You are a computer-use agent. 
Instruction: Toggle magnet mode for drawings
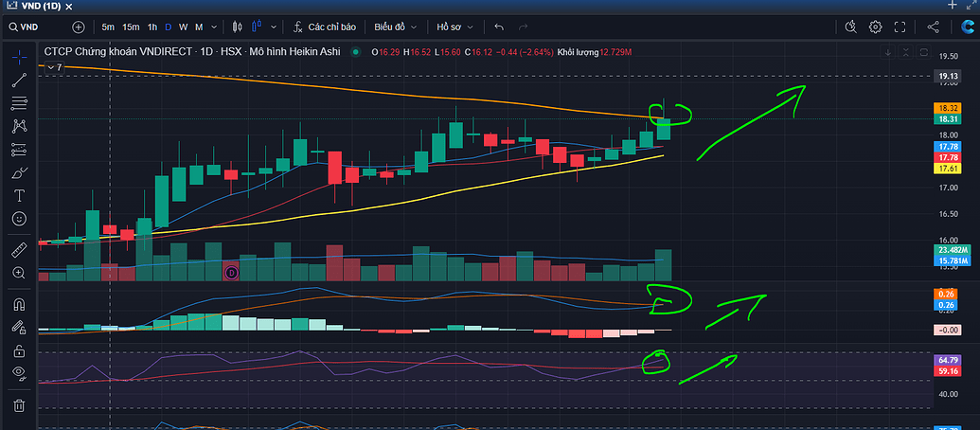point(19,304)
